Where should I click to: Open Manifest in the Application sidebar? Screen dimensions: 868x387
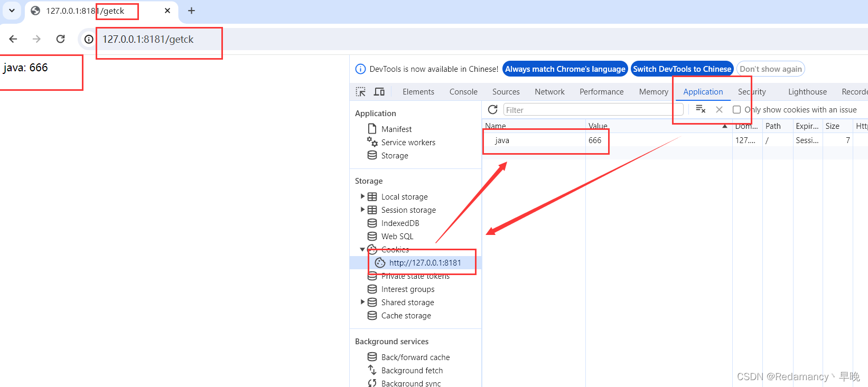click(x=396, y=129)
